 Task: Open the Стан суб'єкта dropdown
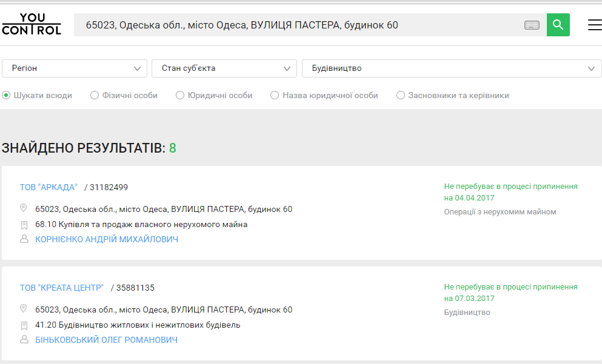coord(224,68)
